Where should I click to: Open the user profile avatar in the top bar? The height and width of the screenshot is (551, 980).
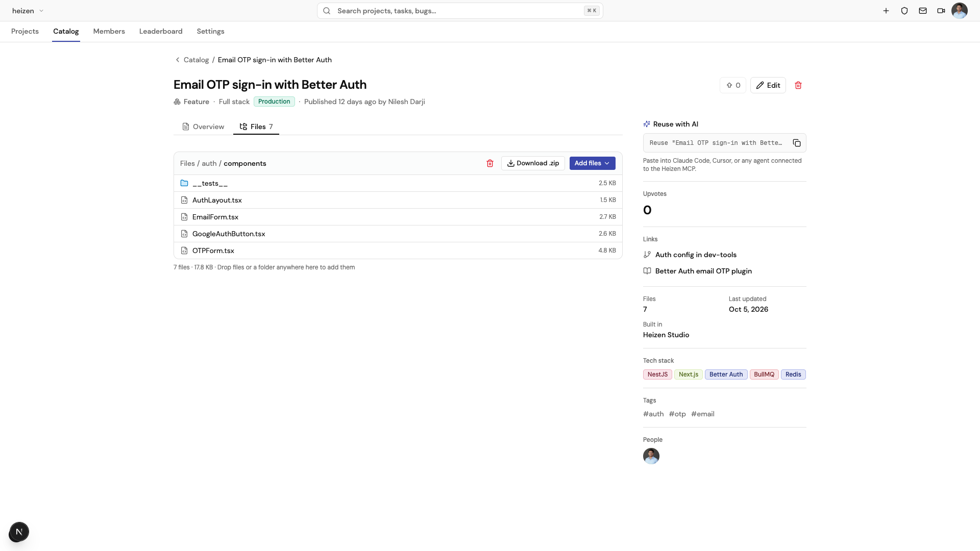pyautogui.click(x=960, y=11)
